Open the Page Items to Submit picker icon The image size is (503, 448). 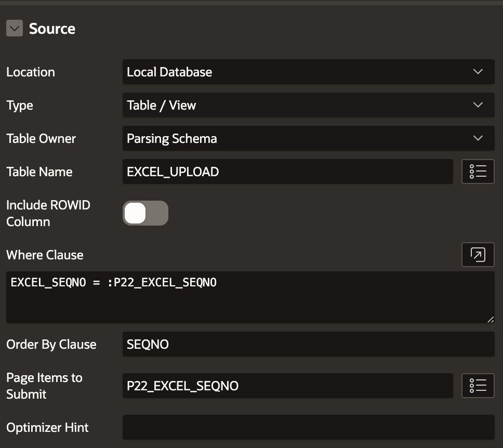click(478, 386)
